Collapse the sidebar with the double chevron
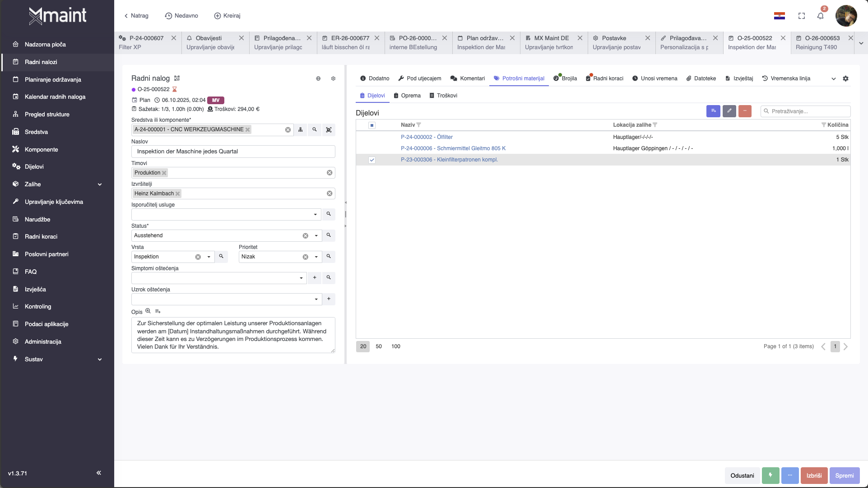Image resolution: width=868 pixels, height=488 pixels. pyautogui.click(x=98, y=473)
